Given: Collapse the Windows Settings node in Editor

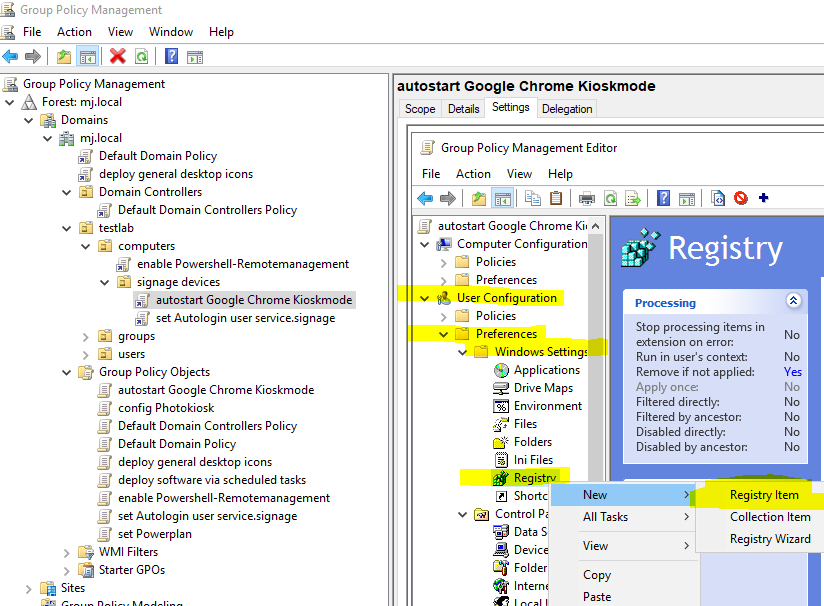Looking at the screenshot, I should [x=462, y=352].
